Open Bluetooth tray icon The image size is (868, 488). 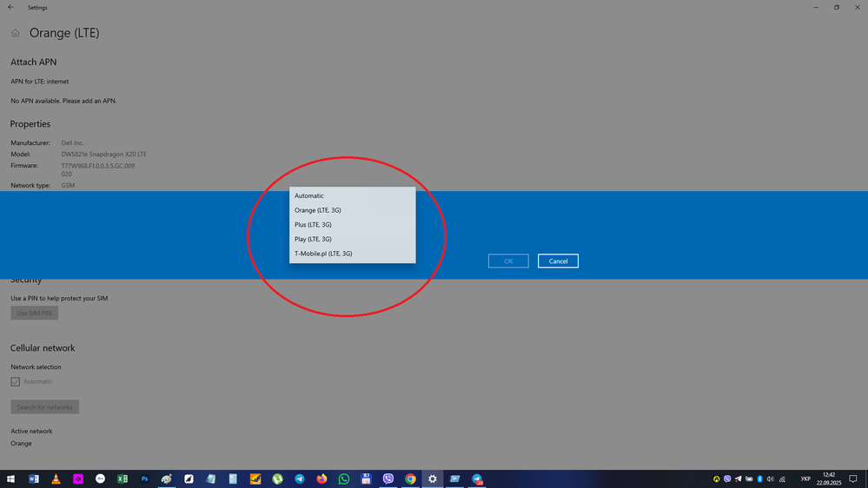760,479
